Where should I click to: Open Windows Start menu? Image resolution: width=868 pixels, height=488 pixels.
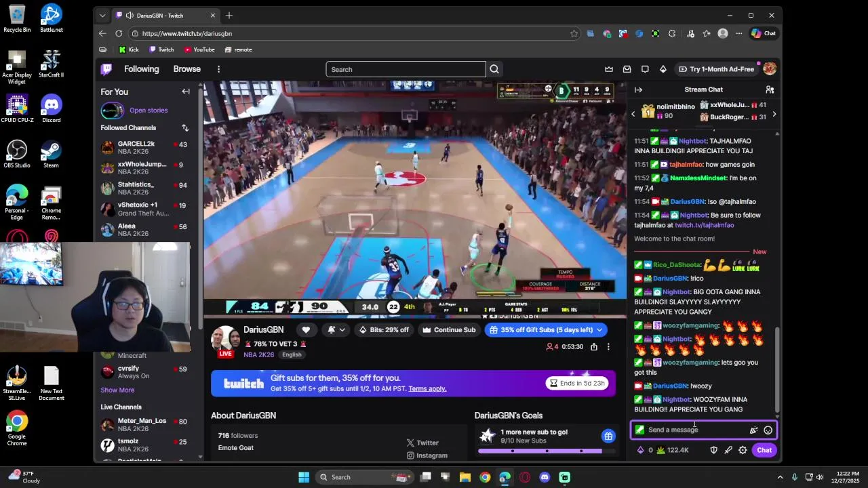click(x=304, y=477)
